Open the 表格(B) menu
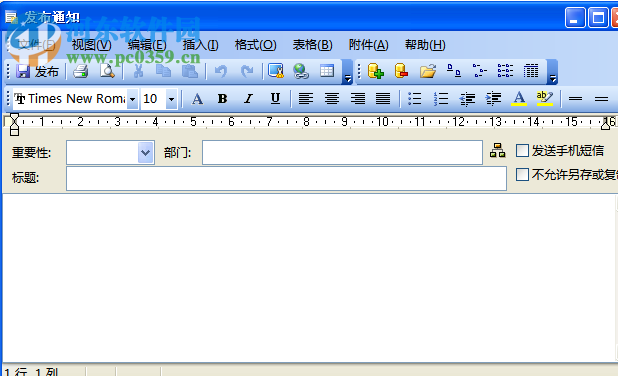Image resolution: width=618 pixels, height=376 pixels. (x=313, y=45)
